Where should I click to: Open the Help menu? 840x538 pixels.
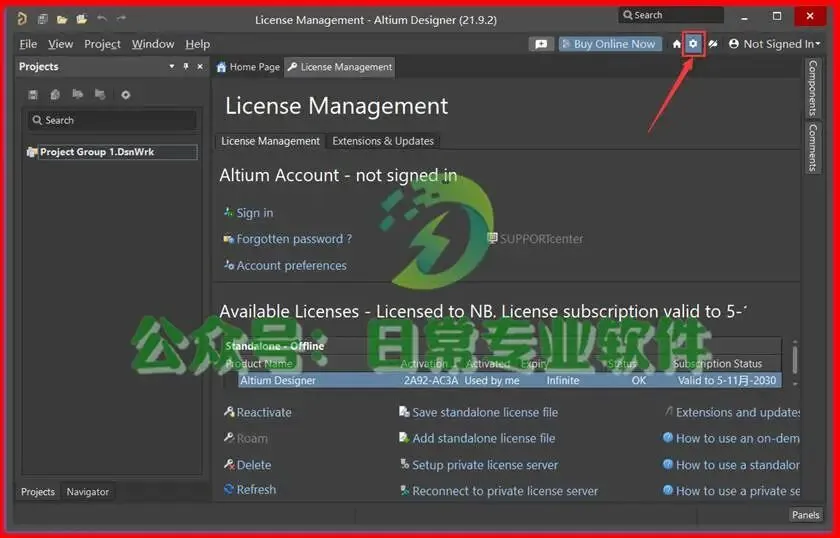pyautogui.click(x=198, y=44)
